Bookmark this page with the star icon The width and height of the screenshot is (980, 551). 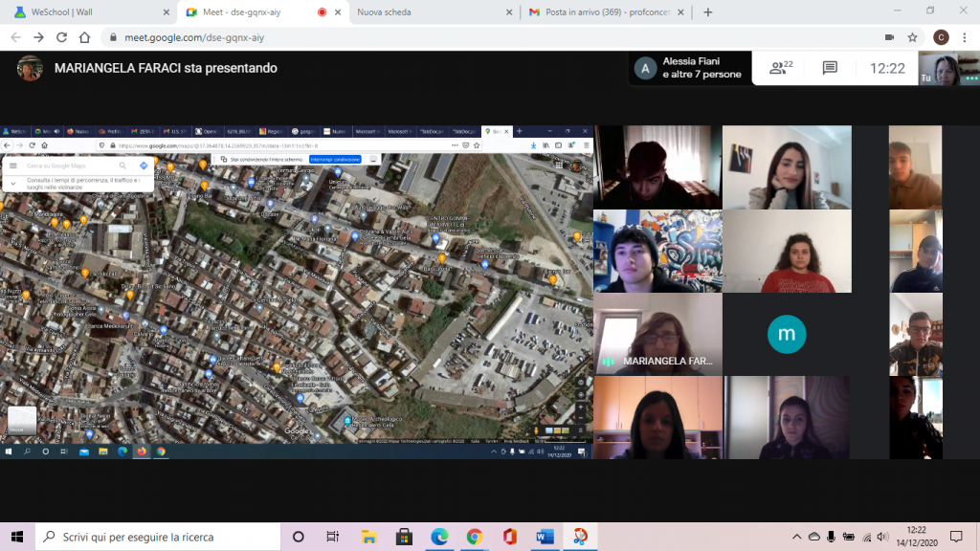(912, 37)
